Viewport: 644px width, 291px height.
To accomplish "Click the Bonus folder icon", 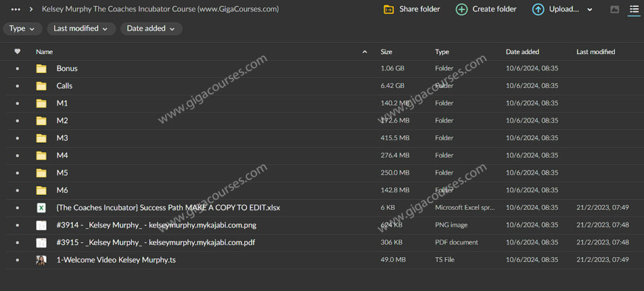I will point(42,69).
